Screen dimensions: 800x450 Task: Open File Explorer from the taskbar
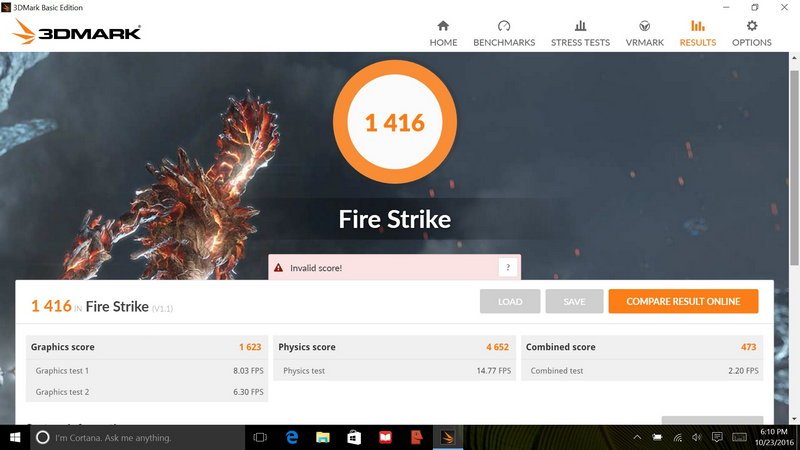tap(323, 437)
